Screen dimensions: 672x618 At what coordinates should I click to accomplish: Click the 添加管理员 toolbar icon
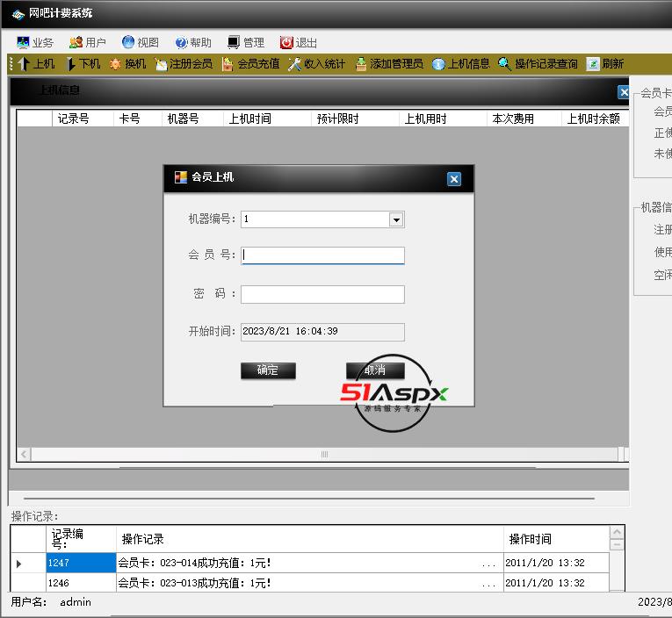[361, 64]
